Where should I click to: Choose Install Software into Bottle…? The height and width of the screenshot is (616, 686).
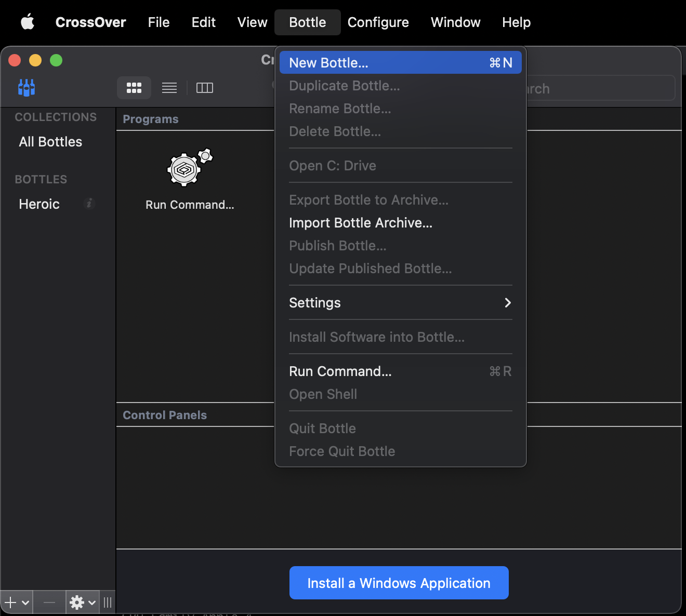coord(401,337)
